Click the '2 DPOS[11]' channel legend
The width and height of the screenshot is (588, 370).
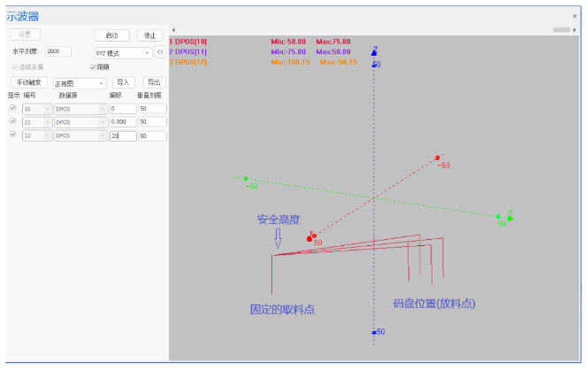[x=187, y=52]
